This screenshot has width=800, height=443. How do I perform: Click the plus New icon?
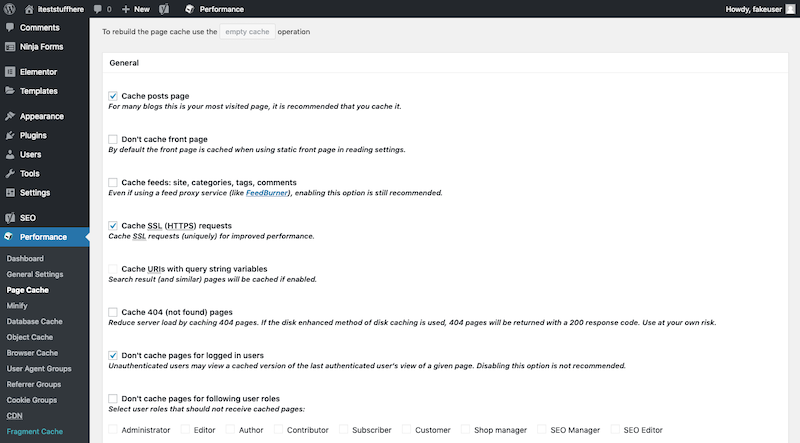click(126, 9)
